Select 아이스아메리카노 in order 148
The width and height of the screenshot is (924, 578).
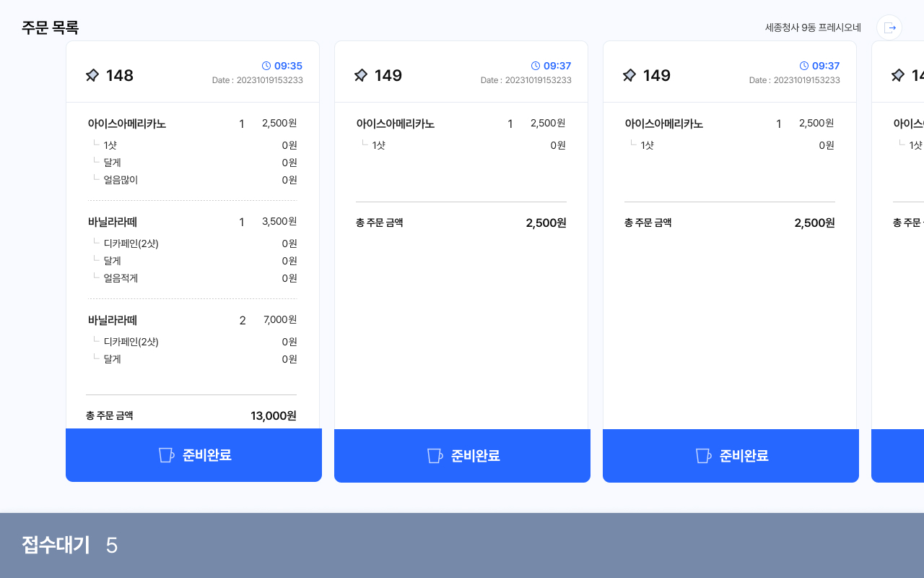(127, 124)
